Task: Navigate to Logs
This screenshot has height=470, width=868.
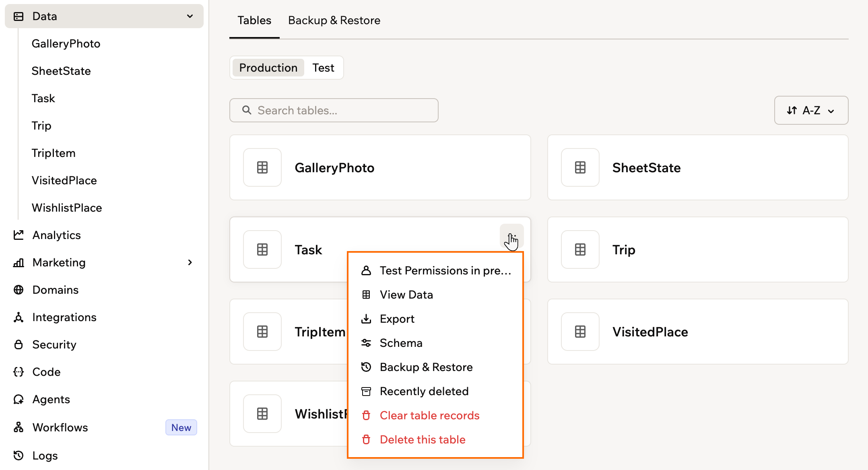Action: coord(45,456)
